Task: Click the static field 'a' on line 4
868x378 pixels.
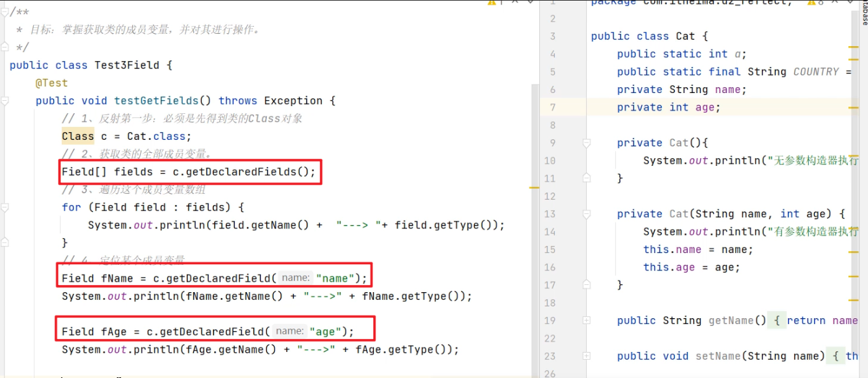Action: pyautogui.click(x=738, y=54)
